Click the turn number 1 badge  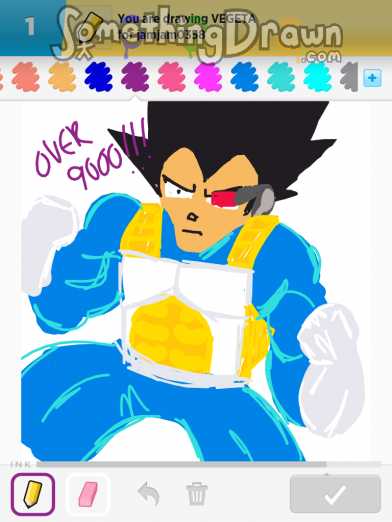click(30, 27)
